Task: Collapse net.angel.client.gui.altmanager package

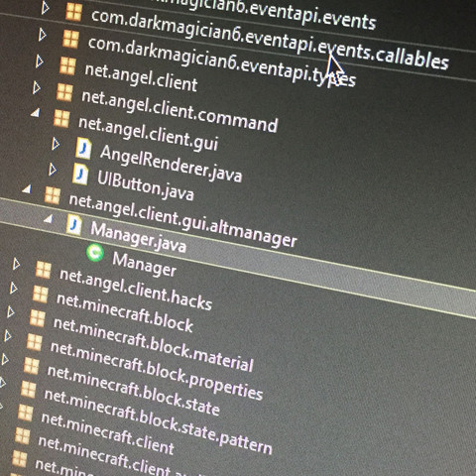Action: 27,189
